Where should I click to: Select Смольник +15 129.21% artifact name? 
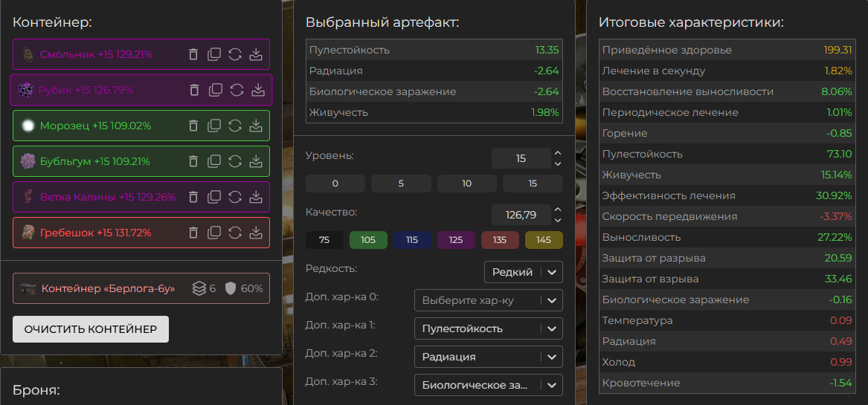coord(97,54)
